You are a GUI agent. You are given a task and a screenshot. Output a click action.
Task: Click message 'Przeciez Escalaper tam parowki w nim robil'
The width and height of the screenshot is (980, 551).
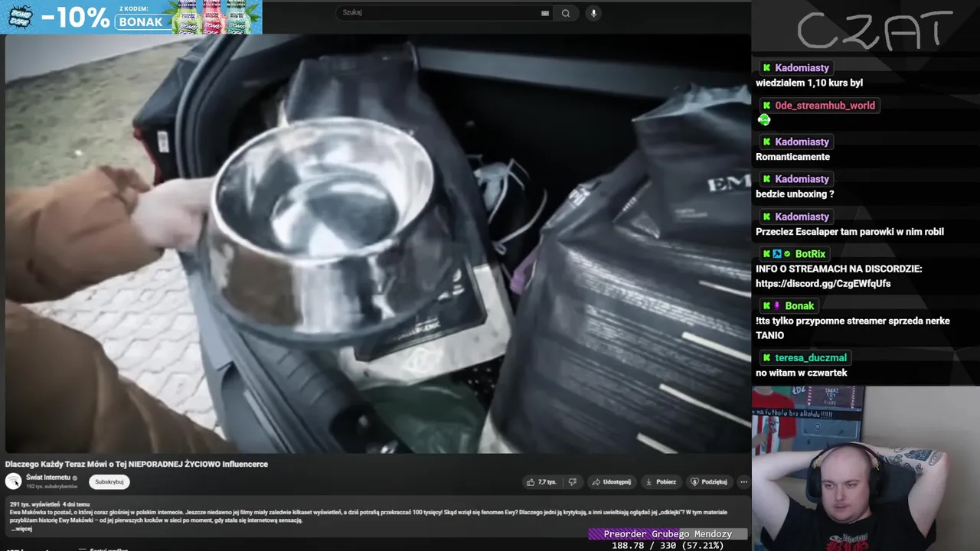point(850,232)
